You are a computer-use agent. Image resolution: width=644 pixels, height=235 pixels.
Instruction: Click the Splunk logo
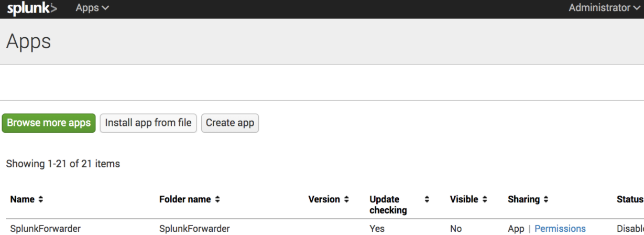pos(32,8)
